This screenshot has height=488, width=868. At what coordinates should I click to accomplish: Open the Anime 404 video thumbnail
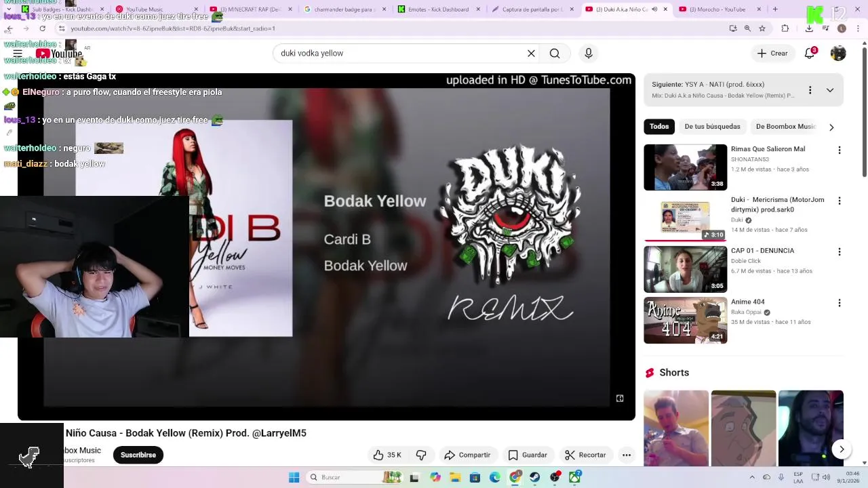686,320
